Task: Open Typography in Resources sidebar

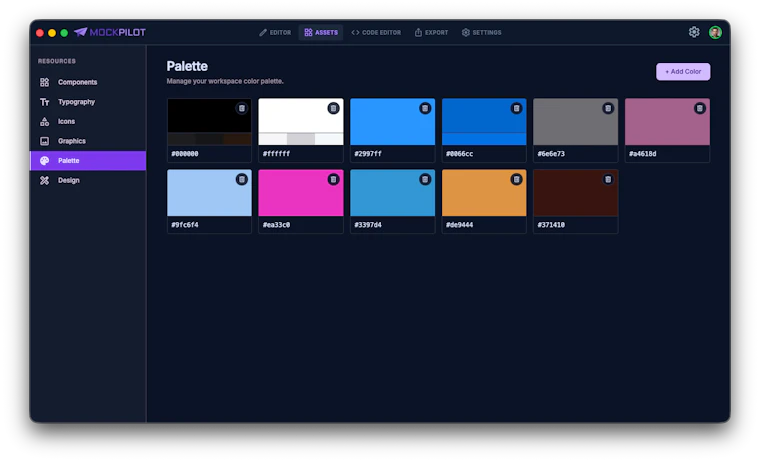Action: pyautogui.click(x=77, y=102)
